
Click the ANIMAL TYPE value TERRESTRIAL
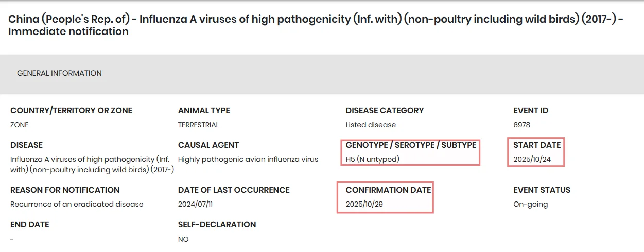pos(198,125)
